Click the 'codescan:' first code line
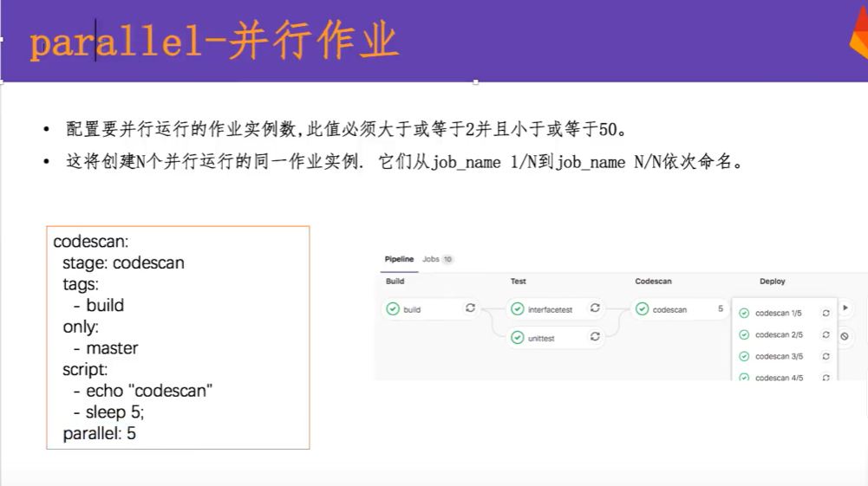Screen dimensions: 868x486 [91, 242]
